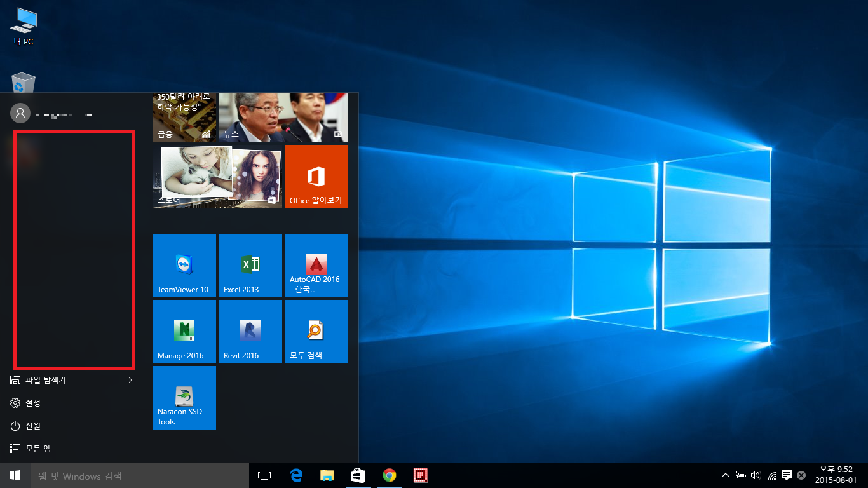Launch Google Chrome from taskbar

(389, 475)
